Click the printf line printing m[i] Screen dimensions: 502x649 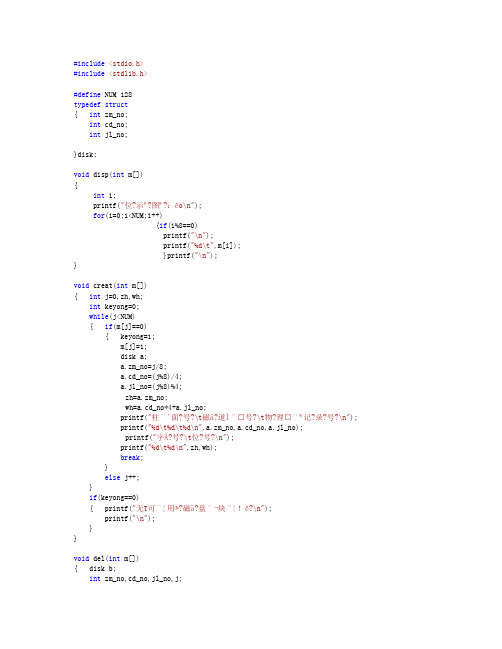pyautogui.click(x=202, y=245)
